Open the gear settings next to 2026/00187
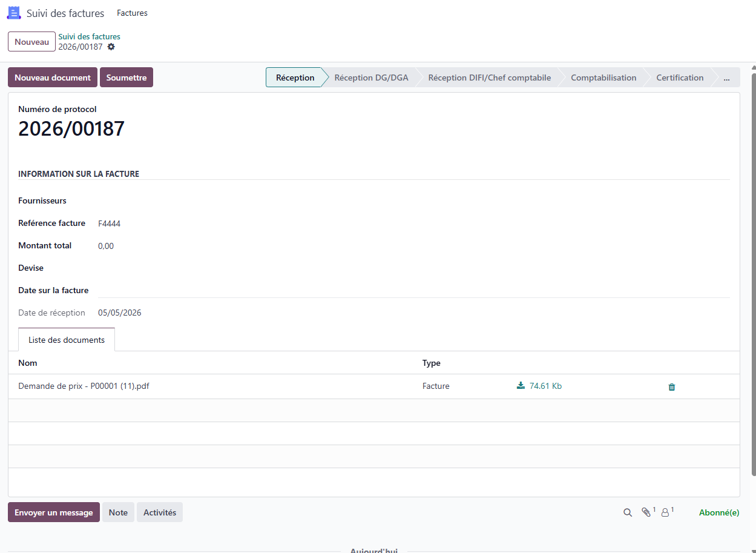The height and width of the screenshot is (553, 756). click(111, 47)
